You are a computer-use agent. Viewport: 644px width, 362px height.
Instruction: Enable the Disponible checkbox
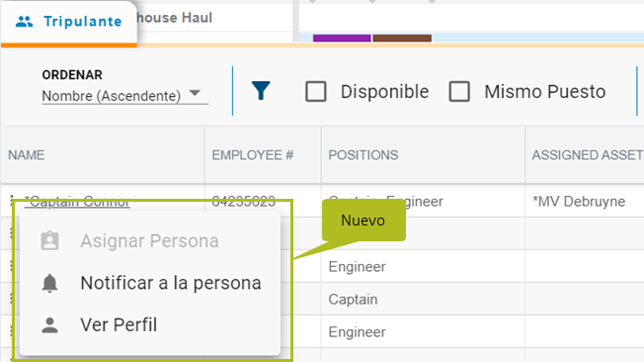[316, 91]
